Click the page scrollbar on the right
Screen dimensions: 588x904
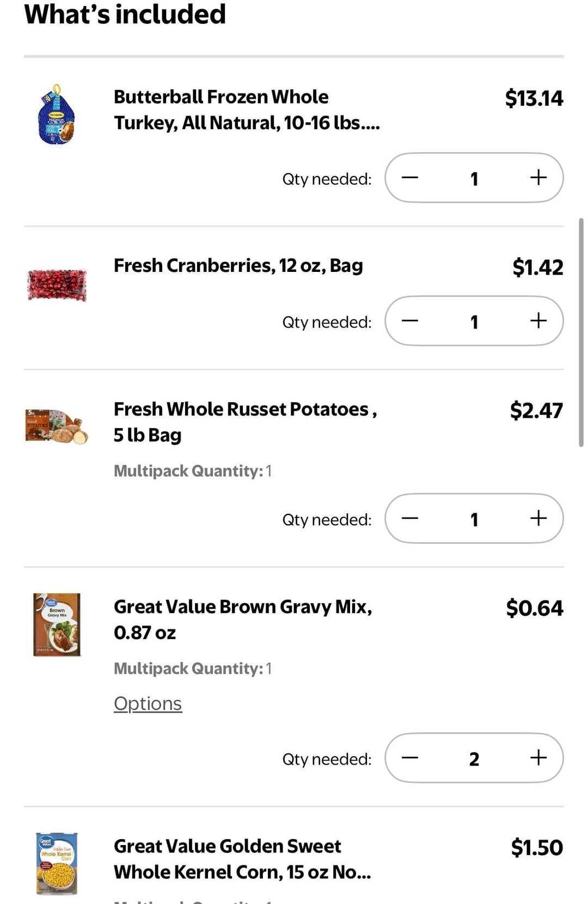(581, 332)
